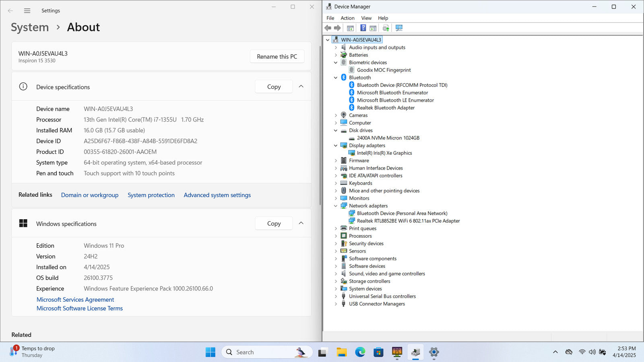Click the Update device driver toolbar icon

(x=386, y=28)
